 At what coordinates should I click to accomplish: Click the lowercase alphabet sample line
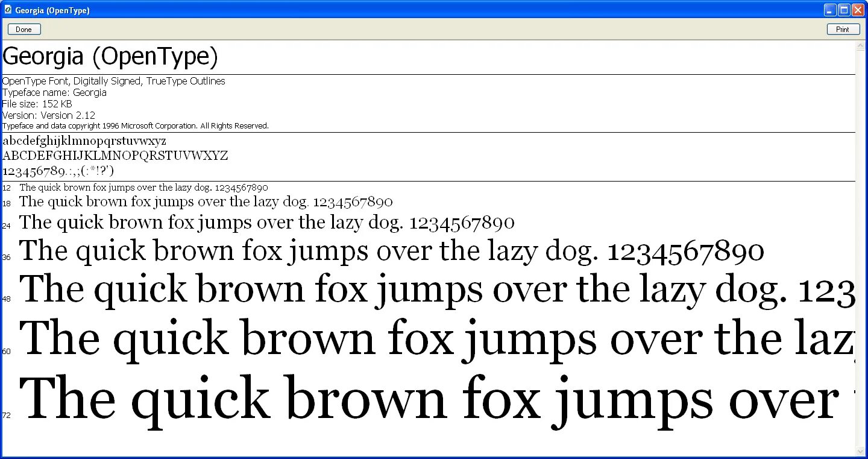pos(84,141)
